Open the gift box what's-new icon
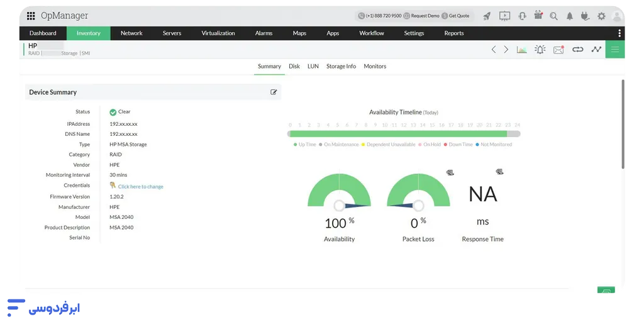The width and height of the screenshot is (644, 324). click(x=538, y=15)
